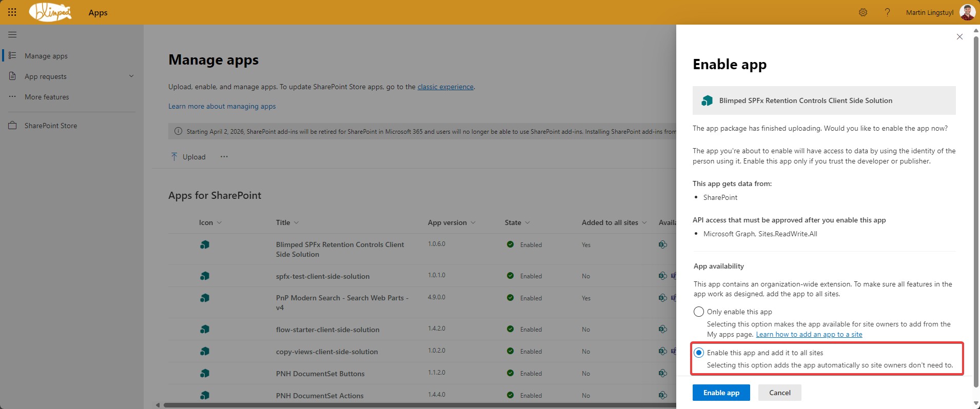Open the classic experience link
This screenshot has height=409, width=980.
tap(445, 87)
